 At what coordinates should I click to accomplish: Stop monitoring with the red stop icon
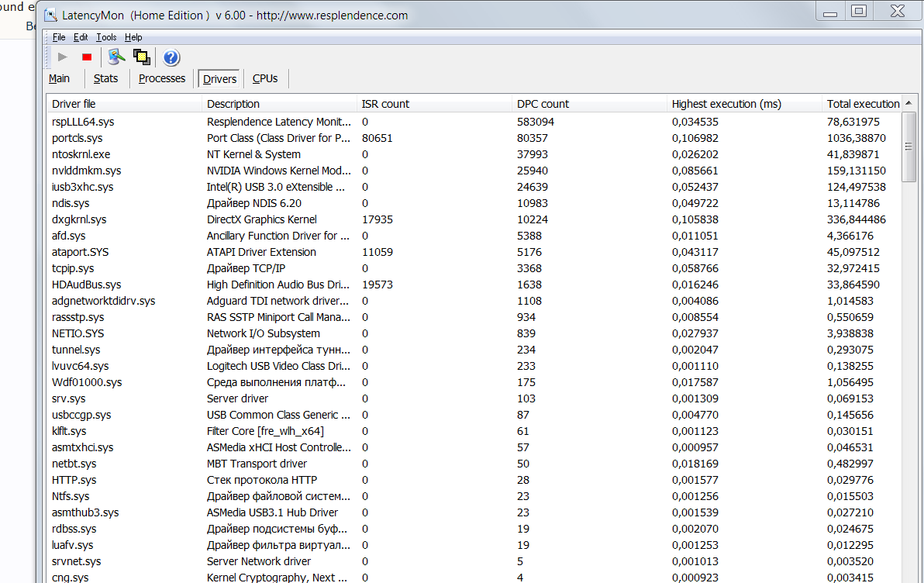(x=87, y=57)
